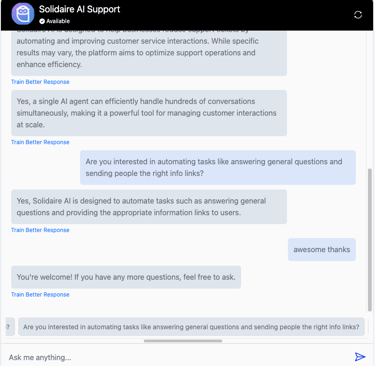375x366 pixels.
Task: Click the Solidaire AI Support header title
Action: (x=79, y=9)
